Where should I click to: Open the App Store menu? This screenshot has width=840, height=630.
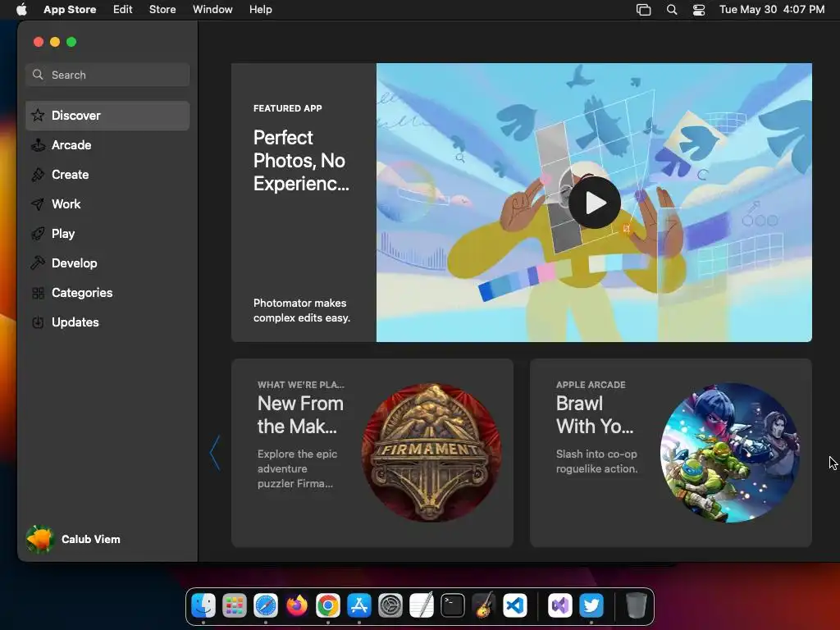(x=70, y=9)
